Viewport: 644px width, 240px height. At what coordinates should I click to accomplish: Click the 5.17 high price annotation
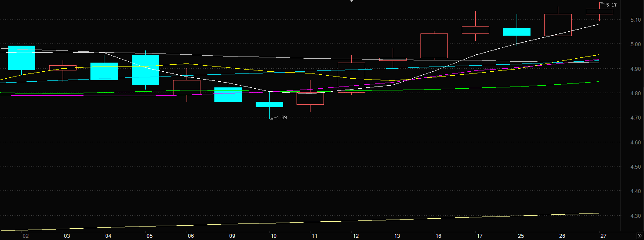(x=611, y=5)
